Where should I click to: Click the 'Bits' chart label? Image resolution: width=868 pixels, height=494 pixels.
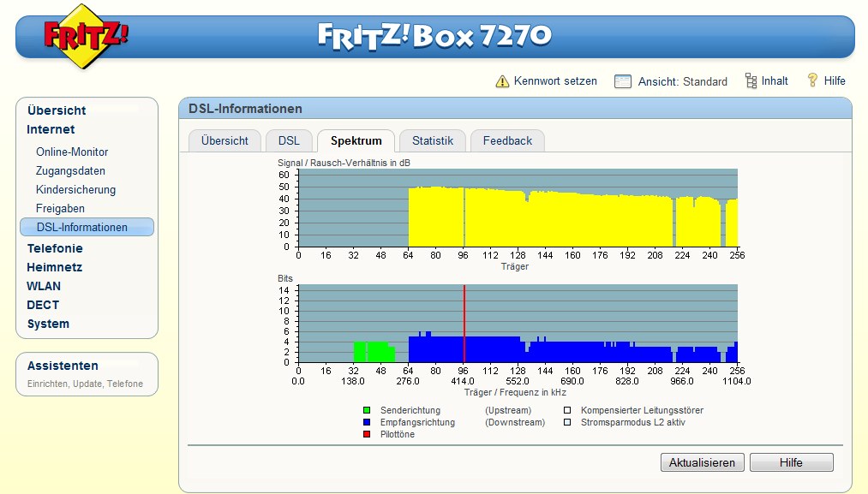285,278
